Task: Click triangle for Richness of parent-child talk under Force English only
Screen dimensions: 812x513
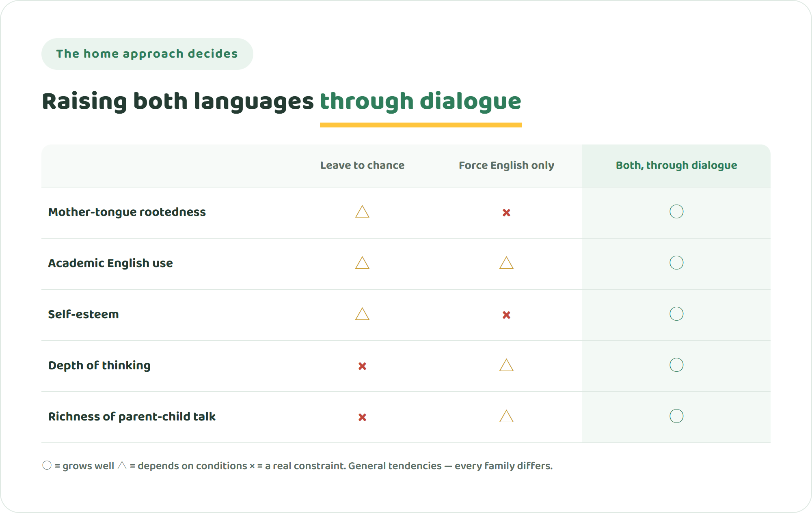Action: pos(506,416)
